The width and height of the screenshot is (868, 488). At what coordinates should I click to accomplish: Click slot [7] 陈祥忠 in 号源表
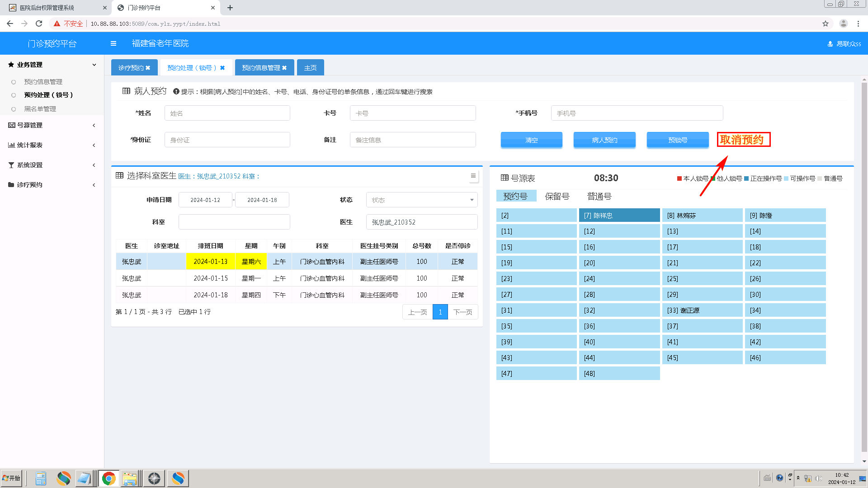click(619, 216)
